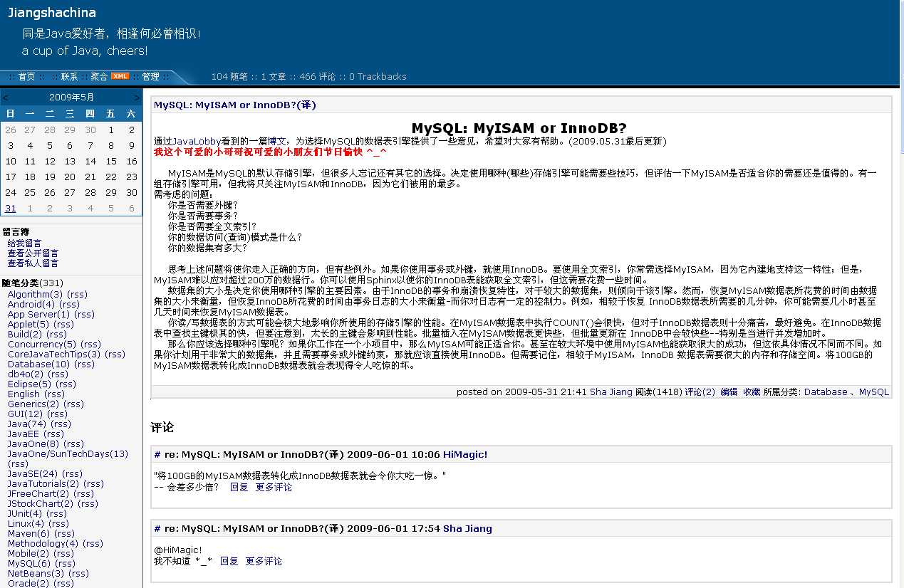Open the App Server(1) category
Image resolution: width=904 pixels, height=588 pixels.
pos(39,314)
